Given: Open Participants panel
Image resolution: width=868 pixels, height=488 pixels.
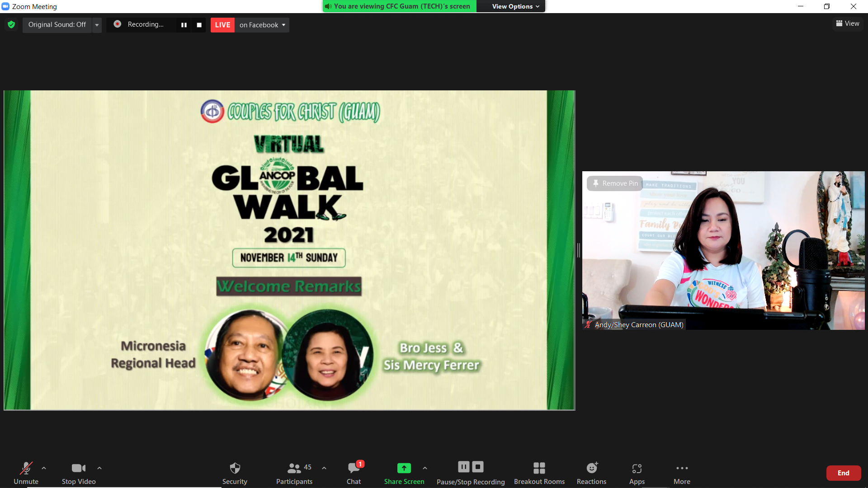Looking at the screenshot, I should point(294,473).
